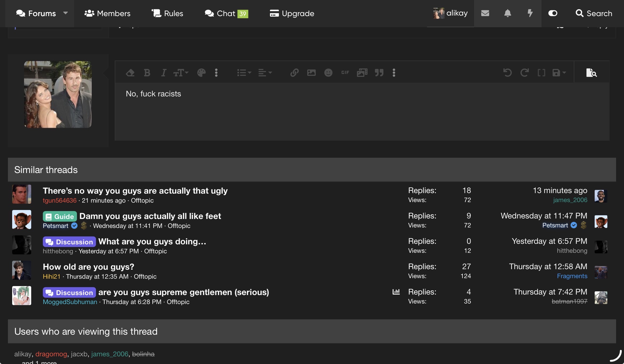Image resolution: width=624 pixels, height=364 pixels.
Task: Open the preview toggle in the editor
Action: (x=591, y=73)
